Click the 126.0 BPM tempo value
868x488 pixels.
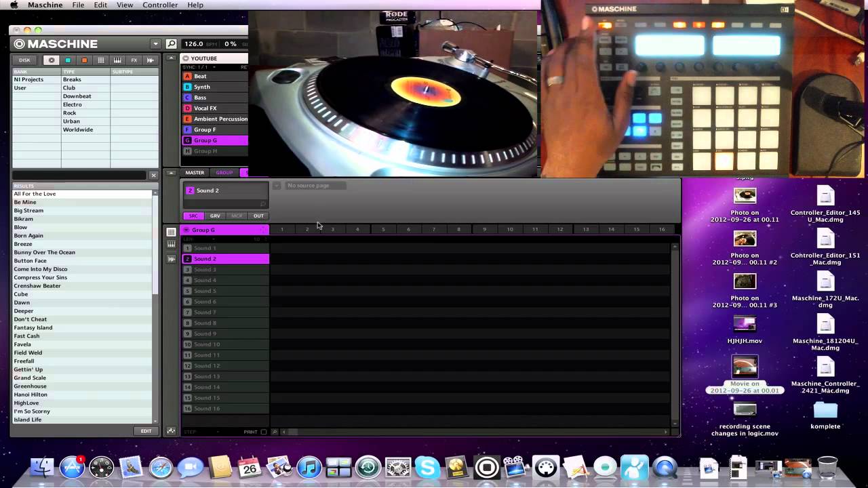pyautogui.click(x=193, y=44)
